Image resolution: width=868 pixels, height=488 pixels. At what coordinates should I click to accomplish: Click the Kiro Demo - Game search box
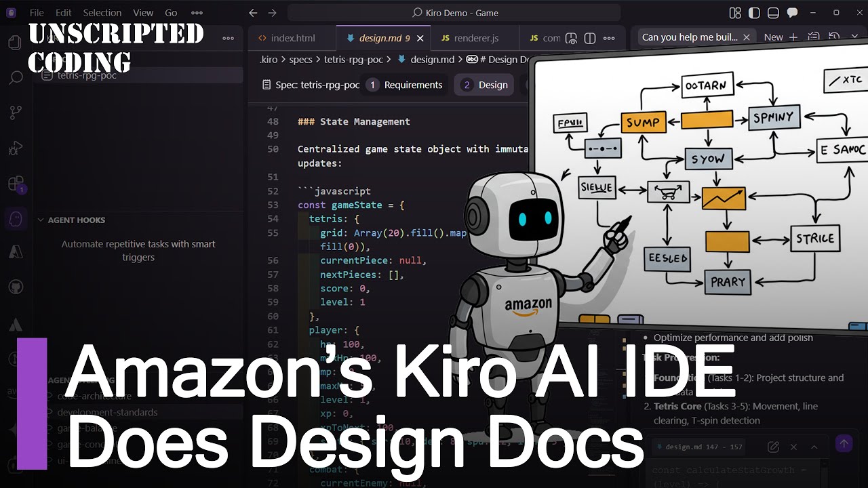[454, 13]
